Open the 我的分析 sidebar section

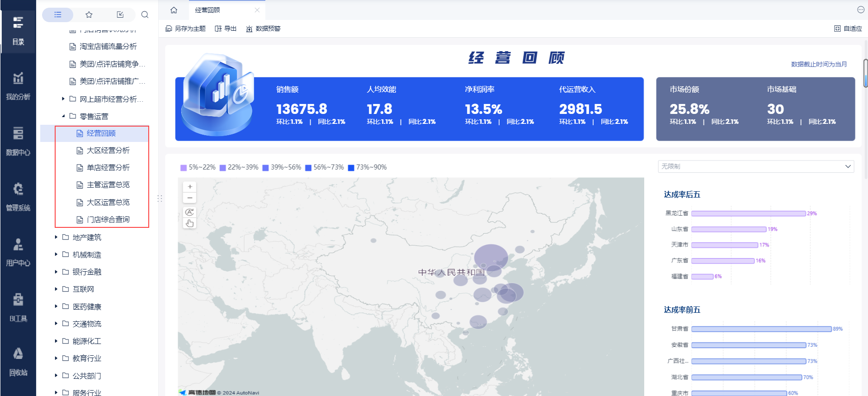coord(18,85)
